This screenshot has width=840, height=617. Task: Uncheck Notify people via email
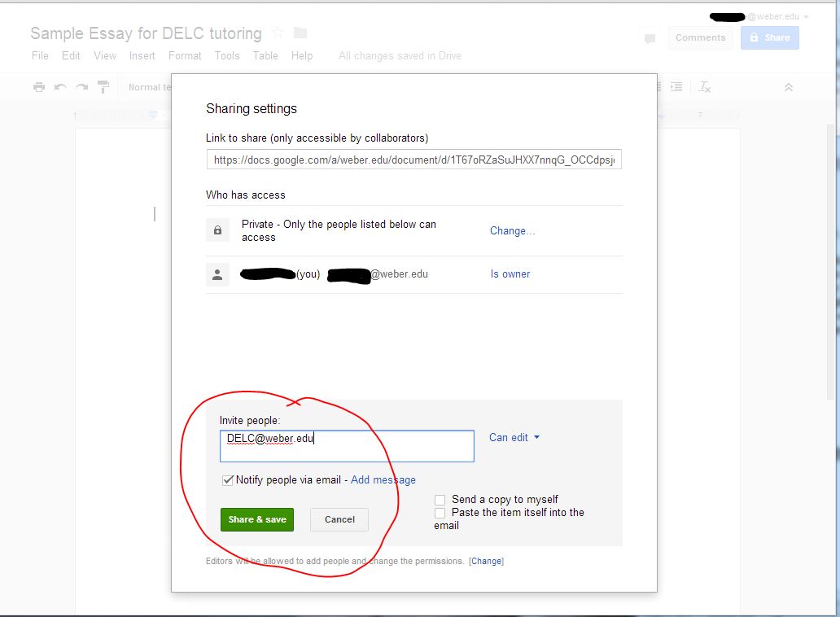[228, 480]
